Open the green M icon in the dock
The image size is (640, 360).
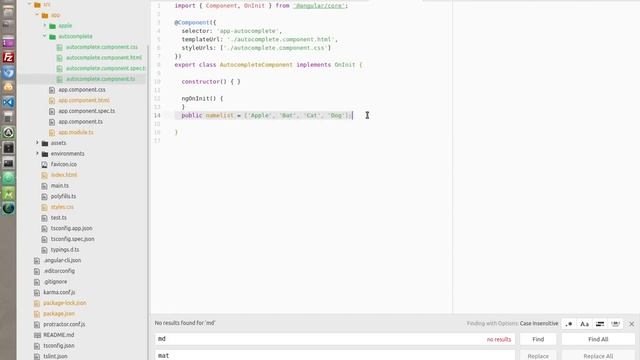coord(8,193)
